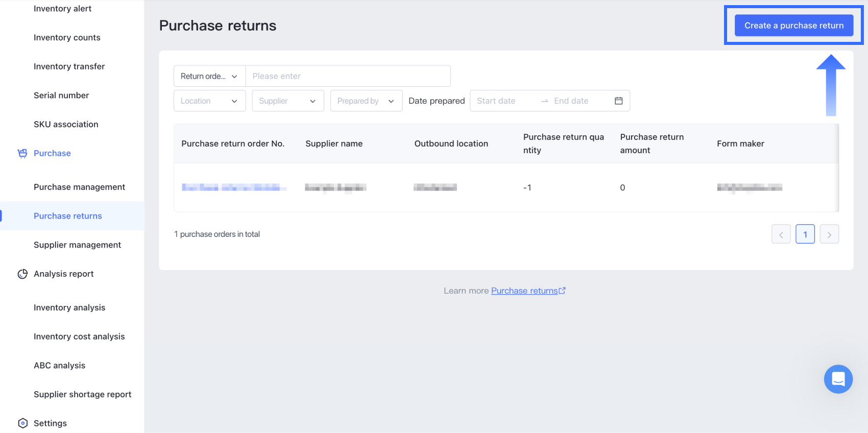Click the Purchase shopping cart icon
This screenshot has height=433, width=868.
point(22,153)
